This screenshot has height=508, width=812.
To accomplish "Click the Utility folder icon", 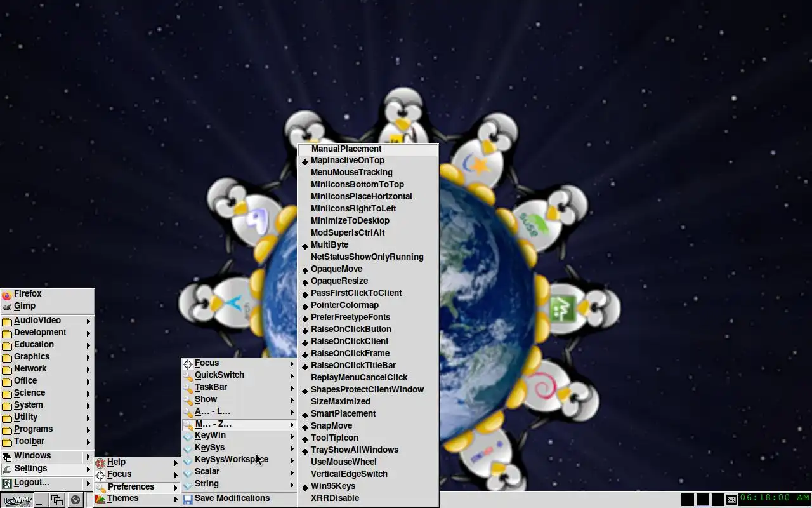I will (7, 418).
